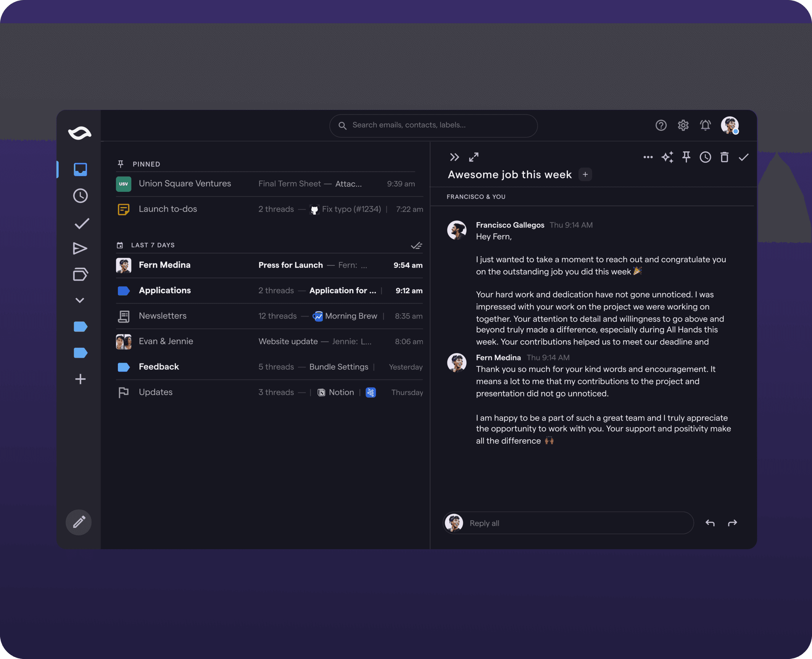Screen dimensions: 812x659
Task: Open the Sent paper-plane icon in sidebar
Action: click(80, 249)
